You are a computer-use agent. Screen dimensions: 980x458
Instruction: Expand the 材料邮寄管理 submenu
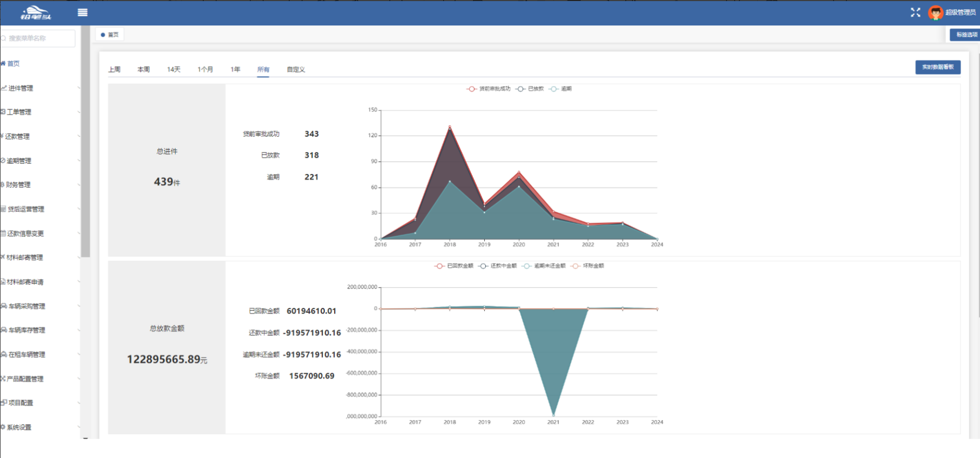tap(40, 258)
